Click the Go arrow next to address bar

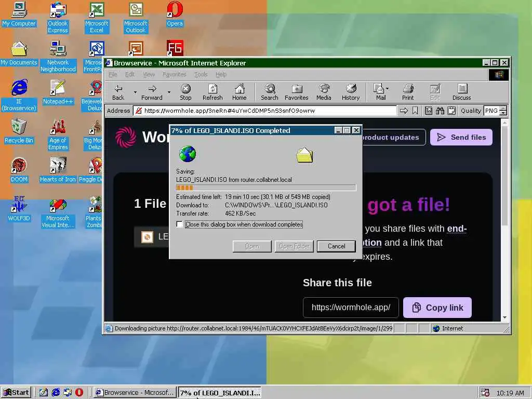[x=404, y=111]
